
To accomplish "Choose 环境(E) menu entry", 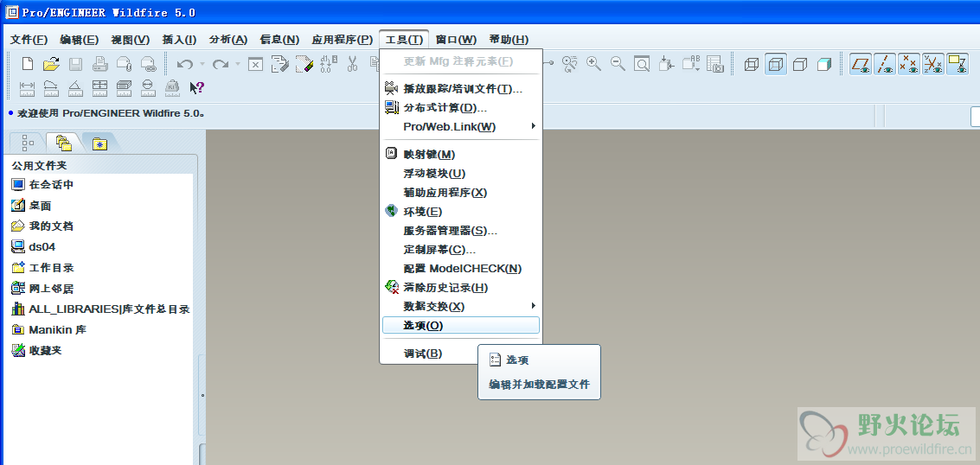I will [x=460, y=212].
